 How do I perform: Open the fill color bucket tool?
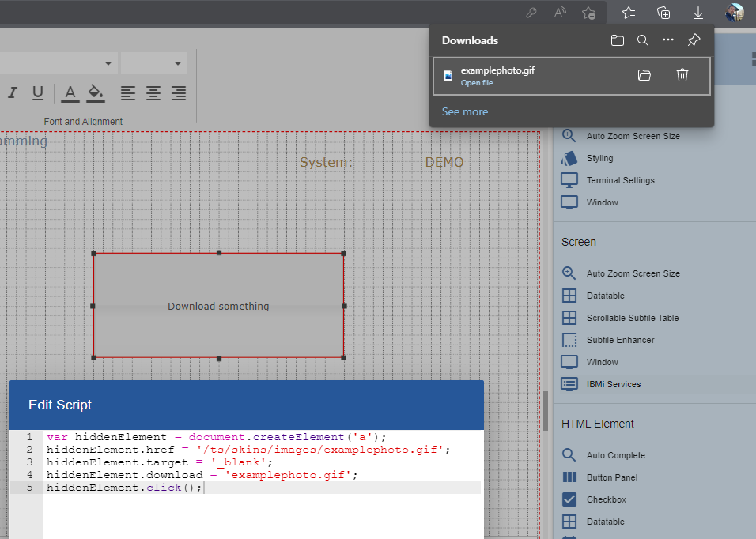coord(96,93)
